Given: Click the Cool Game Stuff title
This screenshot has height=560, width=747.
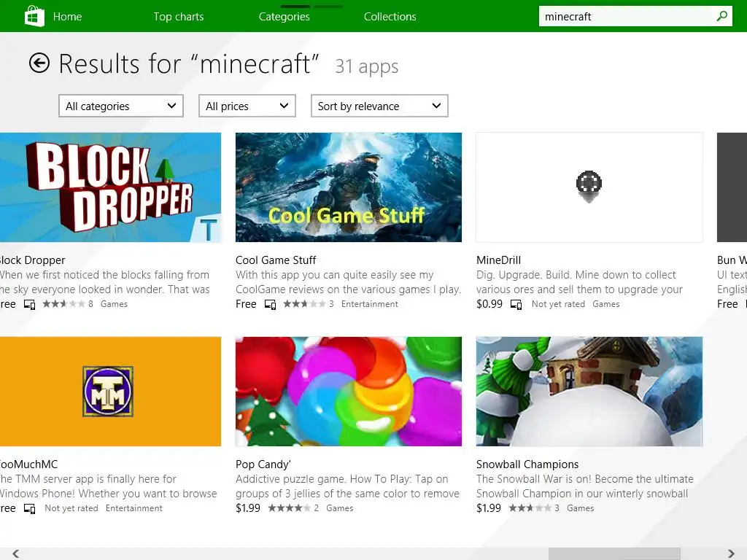Looking at the screenshot, I should click(x=276, y=260).
